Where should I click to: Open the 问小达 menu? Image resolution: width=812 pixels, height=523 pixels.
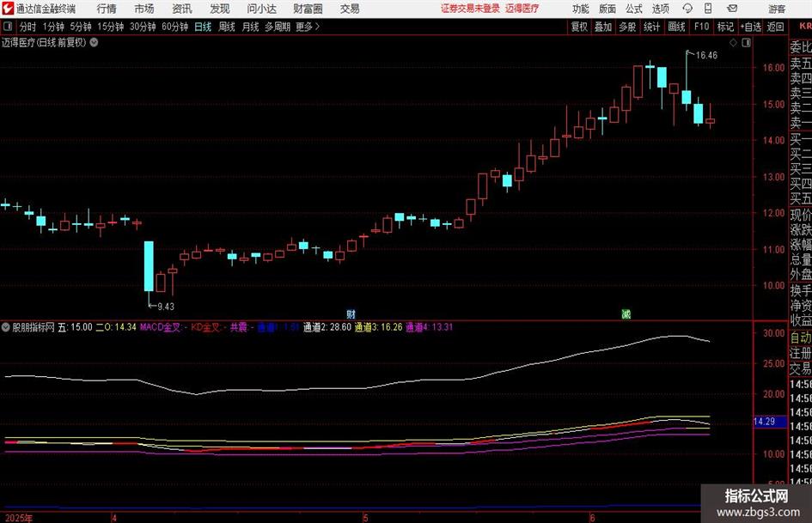(261, 9)
